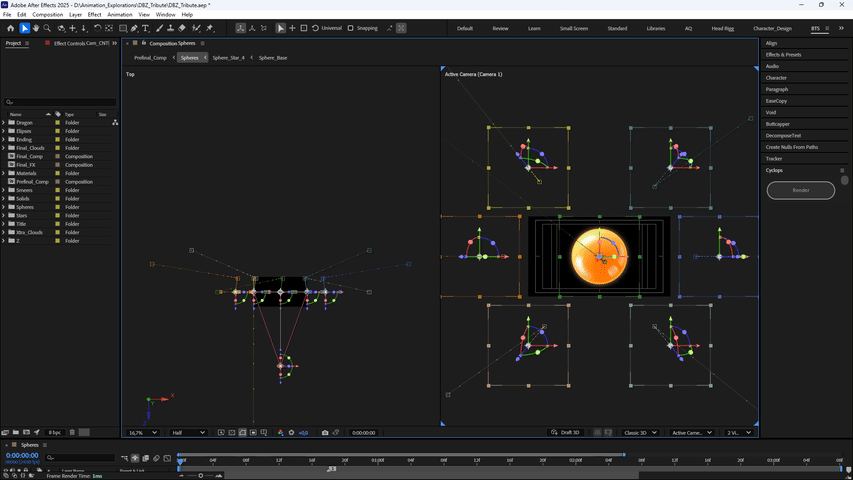Viewport: 853px width, 480px height.
Task: Open the File menu
Action: (7, 15)
